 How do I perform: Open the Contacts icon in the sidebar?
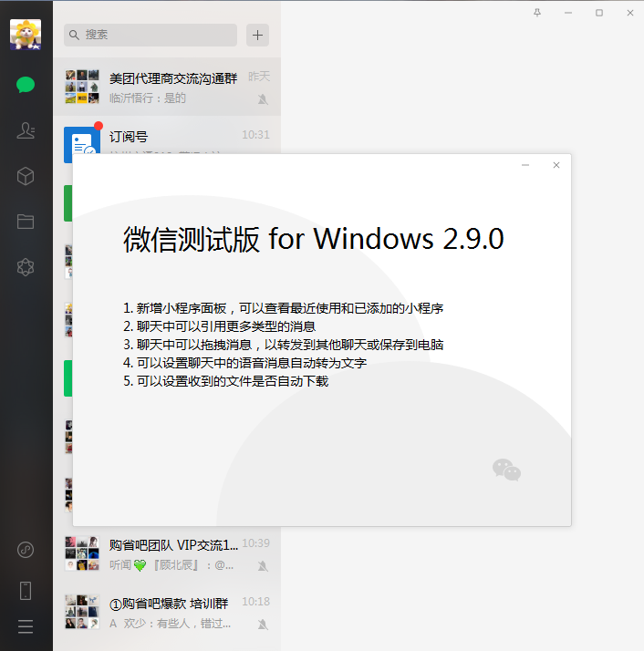pyautogui.click(x=26, y=130)
